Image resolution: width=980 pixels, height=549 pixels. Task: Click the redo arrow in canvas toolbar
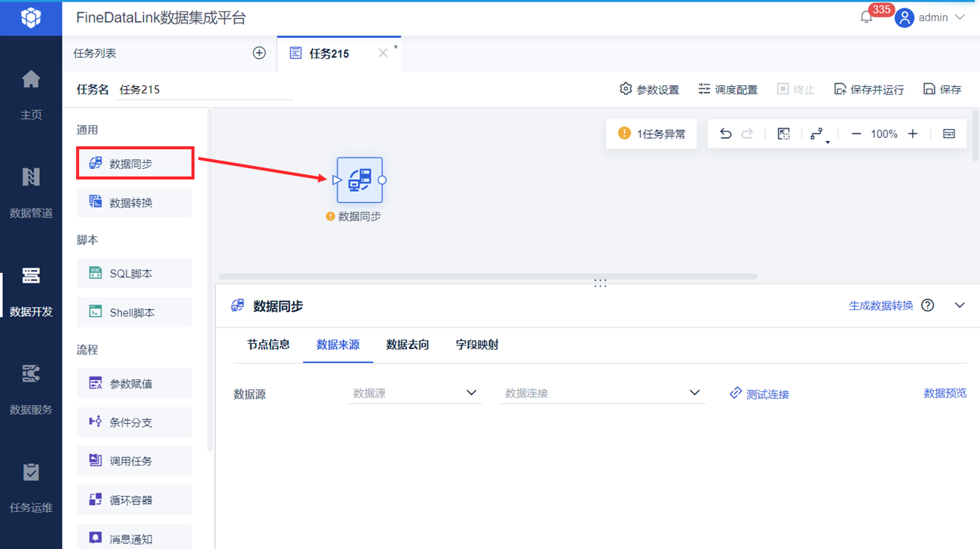(747, 133)
